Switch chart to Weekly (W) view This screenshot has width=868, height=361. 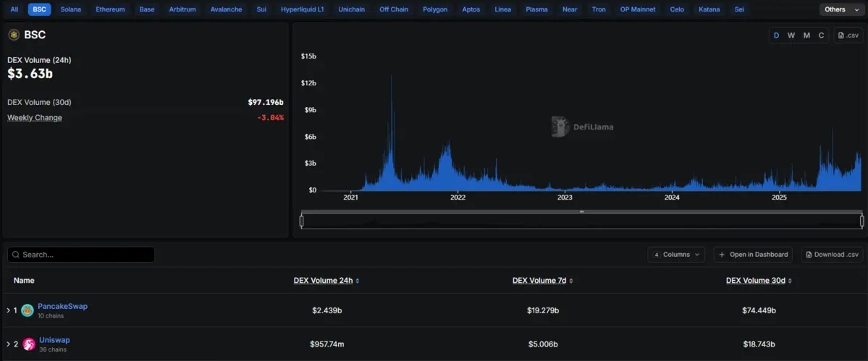[x=791, y=35]
